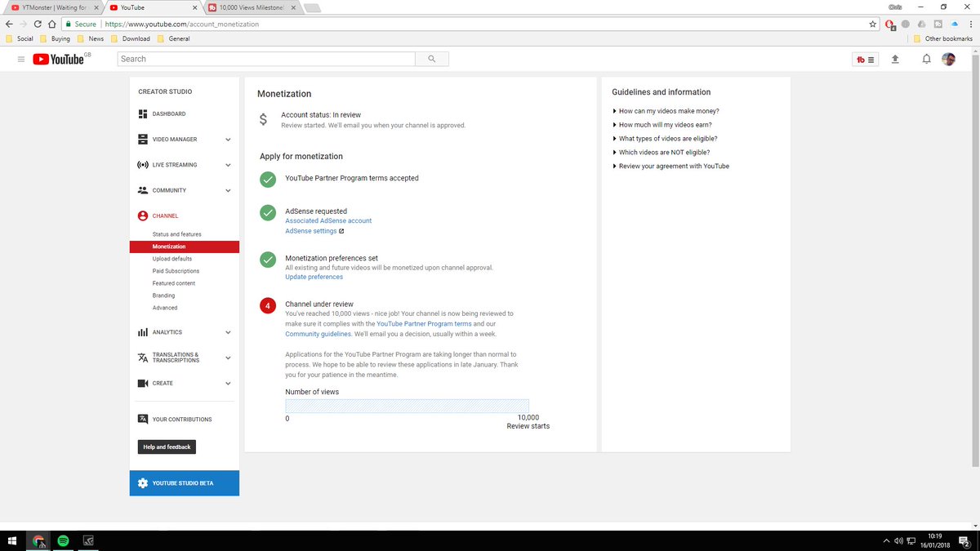The height and width of the screenshot is (551, 980).
Task: Click the YouTube Studio Beta button
Action: (x=184, y=483)
